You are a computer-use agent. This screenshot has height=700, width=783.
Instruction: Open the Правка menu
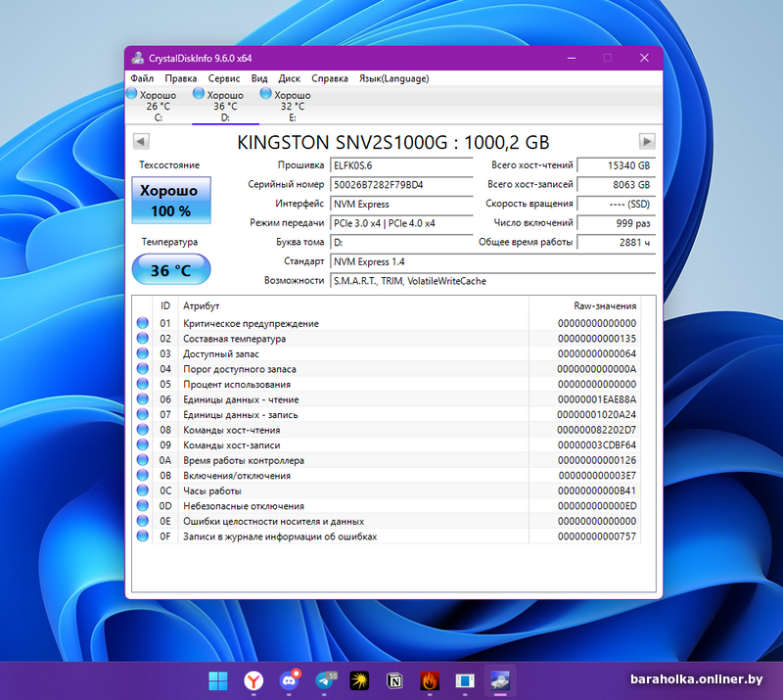point(181,78)
